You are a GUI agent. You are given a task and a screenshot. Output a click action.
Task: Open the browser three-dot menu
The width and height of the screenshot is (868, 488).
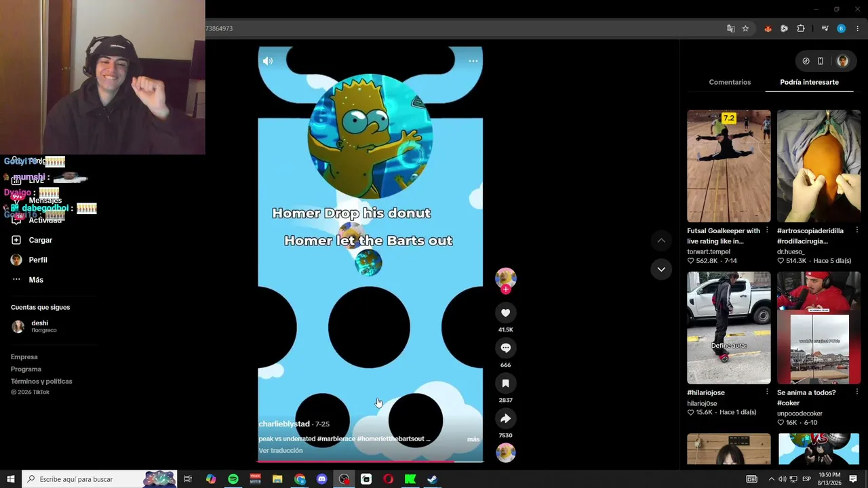tap(858, 28)
